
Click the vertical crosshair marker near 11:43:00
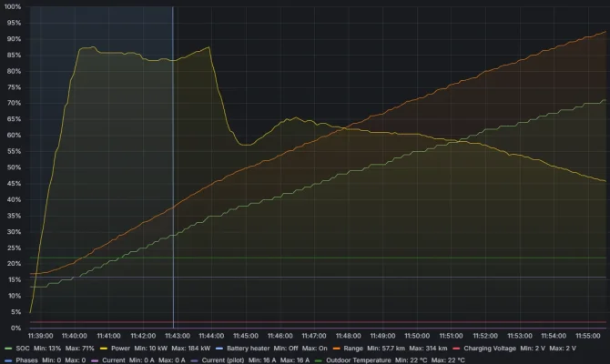[173, 167]
